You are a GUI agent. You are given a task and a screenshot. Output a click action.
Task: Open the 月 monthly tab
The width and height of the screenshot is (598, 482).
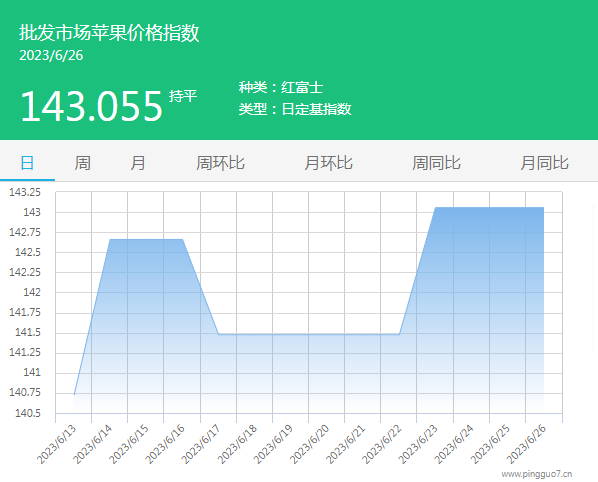(x=138, y=163)
